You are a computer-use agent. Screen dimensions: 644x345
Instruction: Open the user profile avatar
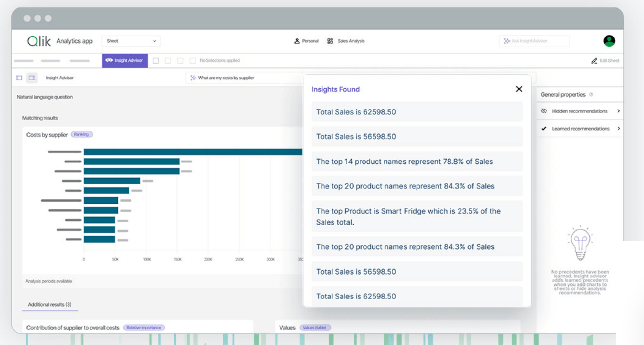click(609, 41)
